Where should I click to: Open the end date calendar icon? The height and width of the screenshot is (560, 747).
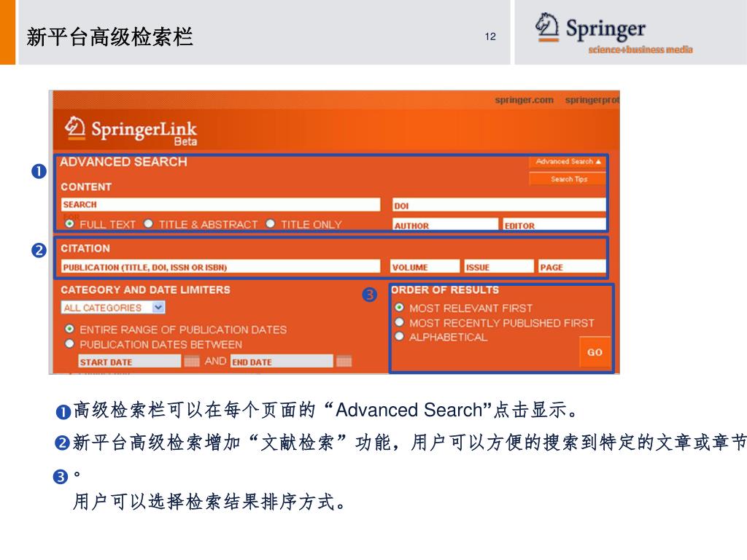pyautogui.click(x=344, y=361)
